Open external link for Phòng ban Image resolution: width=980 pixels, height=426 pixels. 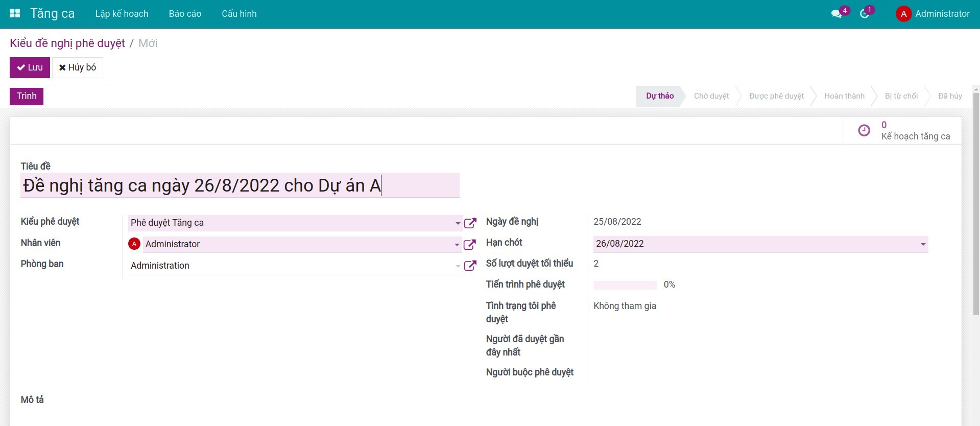click(x=470, y=266)
